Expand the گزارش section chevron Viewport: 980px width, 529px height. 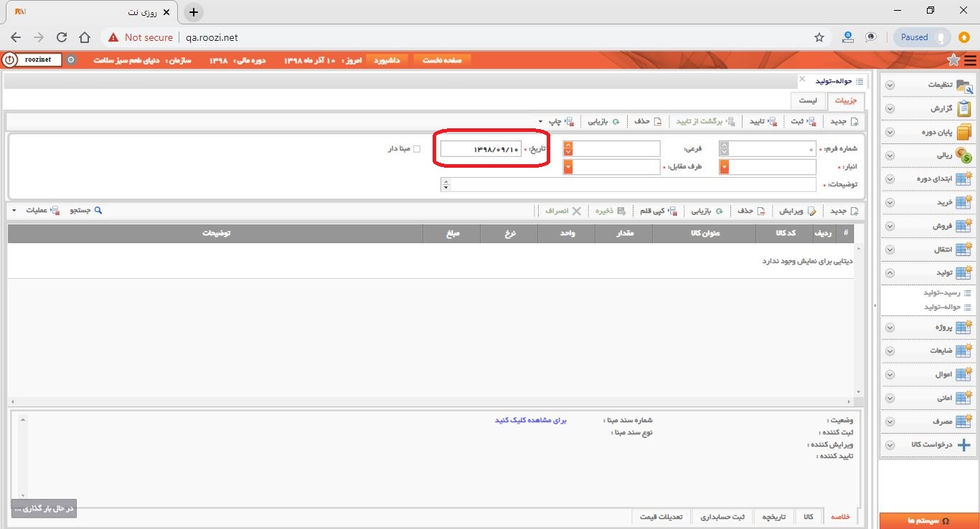[890, 109]
